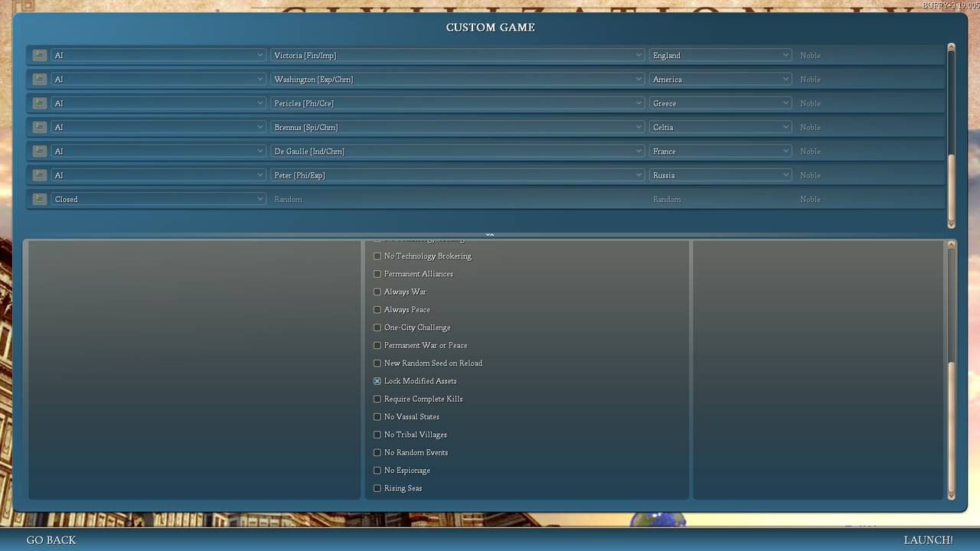
Task: Check the No Espionage option
Action: (377, 471)
